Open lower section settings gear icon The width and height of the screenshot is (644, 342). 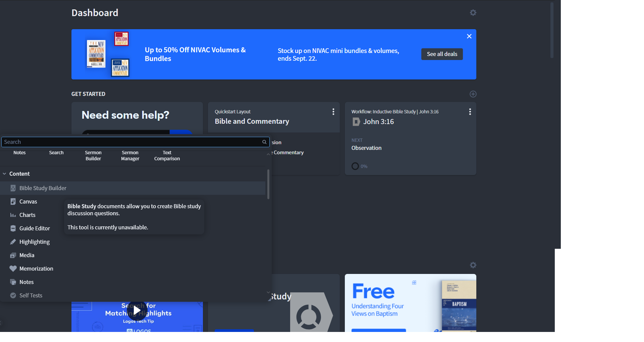pos(473,265)
